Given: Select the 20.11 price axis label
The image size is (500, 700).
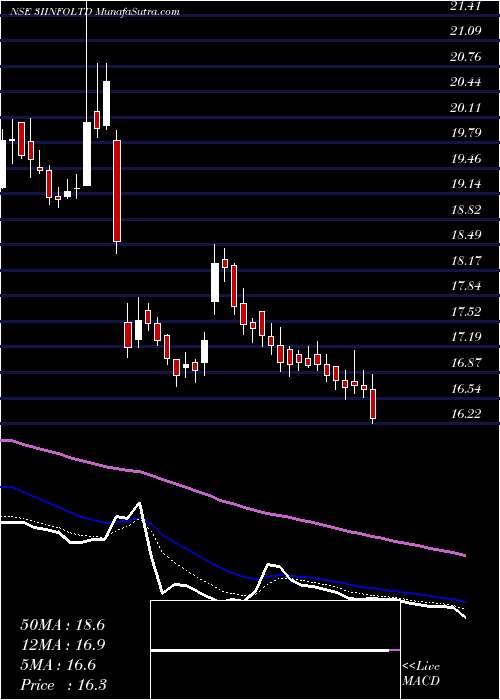Looking at the screenshot, I should [x=468, y=108].
